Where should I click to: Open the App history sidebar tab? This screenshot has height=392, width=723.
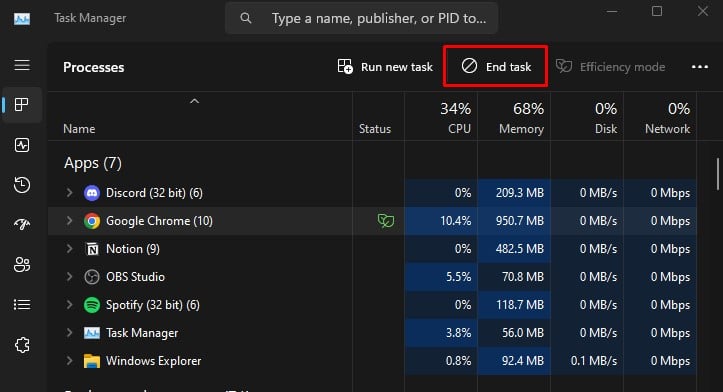(x=22, y=185)
